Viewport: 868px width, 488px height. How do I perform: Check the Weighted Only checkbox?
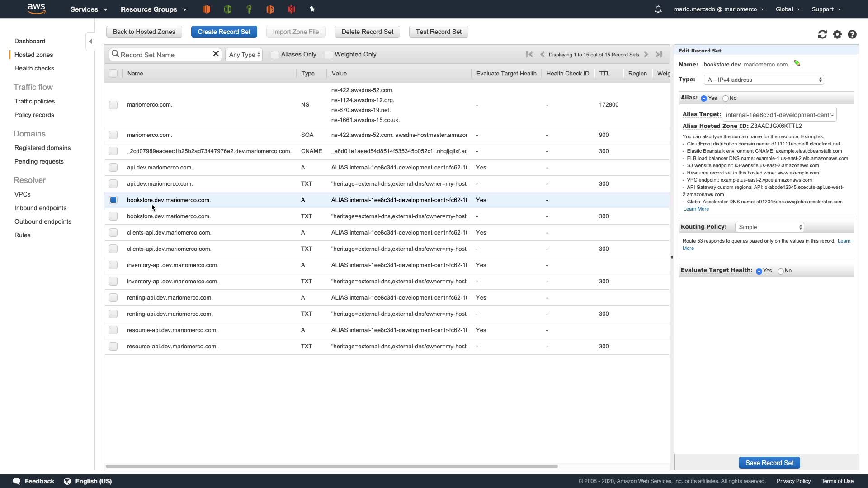[329, 55]
